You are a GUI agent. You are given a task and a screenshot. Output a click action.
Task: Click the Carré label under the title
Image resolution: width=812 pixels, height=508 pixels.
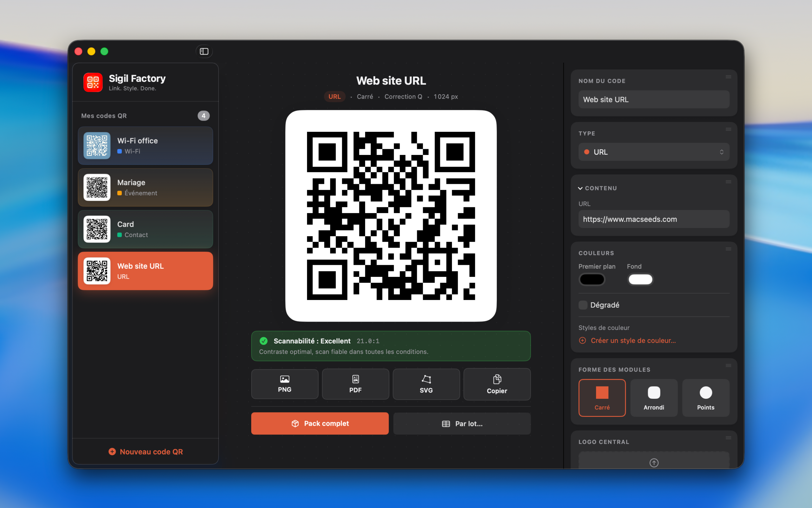tap(365, 97)
